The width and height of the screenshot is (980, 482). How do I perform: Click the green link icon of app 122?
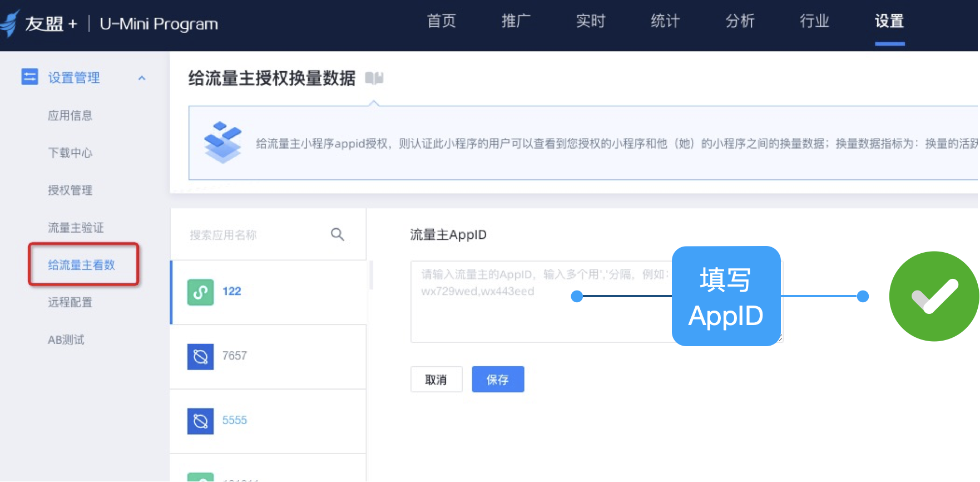(200, 292)
